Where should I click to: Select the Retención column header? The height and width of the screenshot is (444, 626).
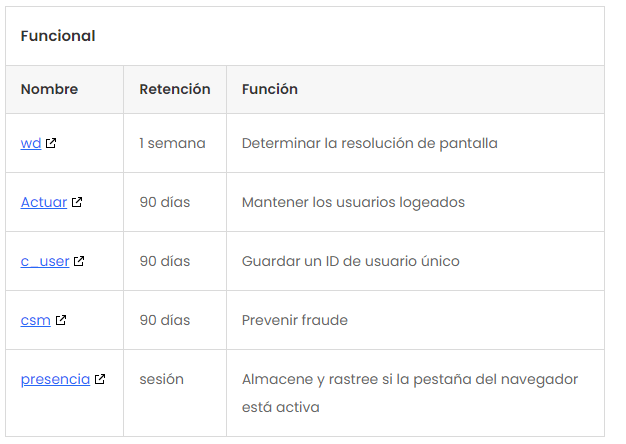175,89
